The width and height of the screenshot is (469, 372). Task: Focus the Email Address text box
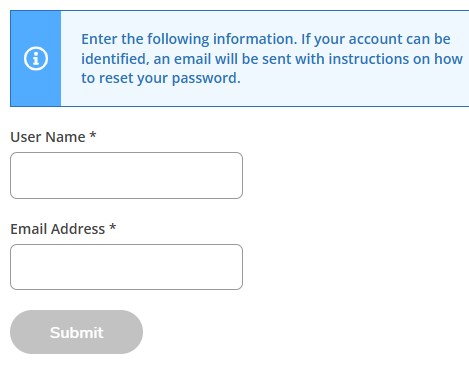(x=126, y=267)
